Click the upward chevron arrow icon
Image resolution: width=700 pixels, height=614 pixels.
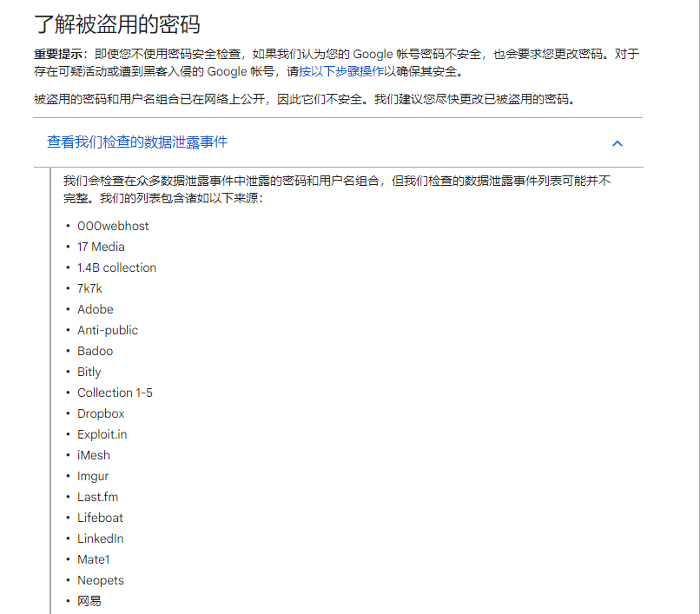(617, 143)
